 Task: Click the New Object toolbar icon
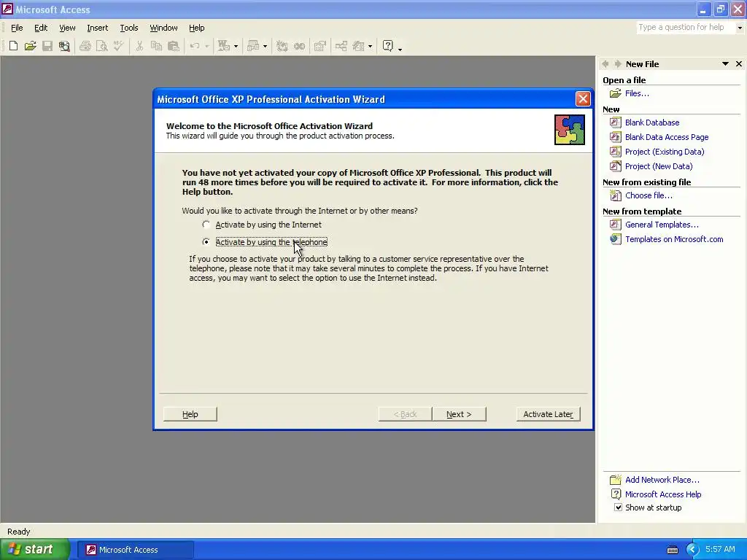click(358, 46)
